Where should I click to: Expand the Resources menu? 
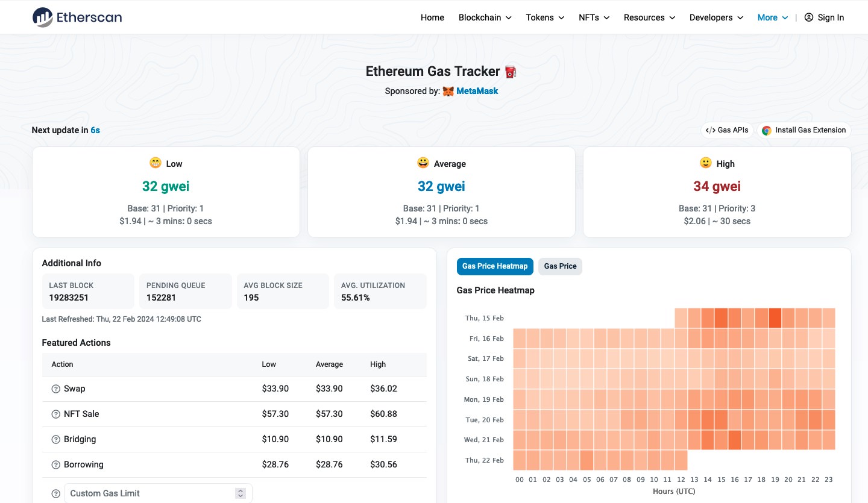pyautogui.click(x=649, y=17)
